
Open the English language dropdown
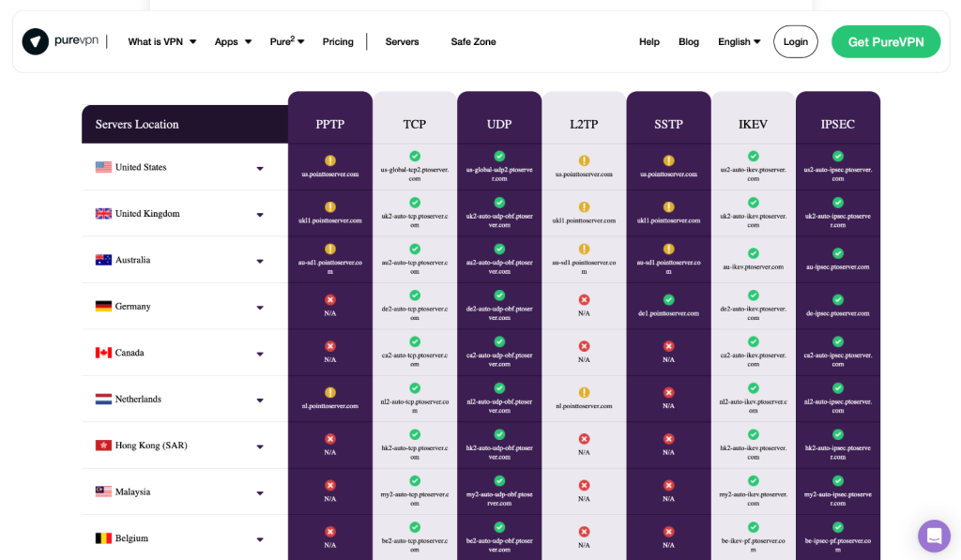pos(740,41)
